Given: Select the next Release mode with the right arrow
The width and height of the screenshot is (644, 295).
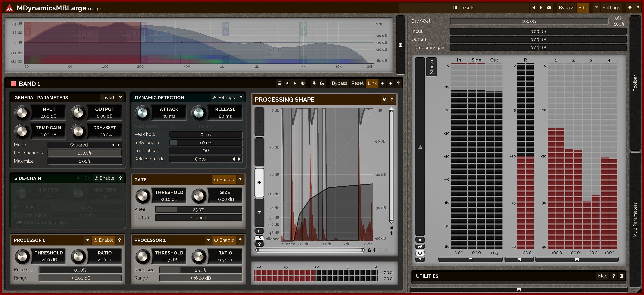Looking at the screenshot, I should 239,159.
